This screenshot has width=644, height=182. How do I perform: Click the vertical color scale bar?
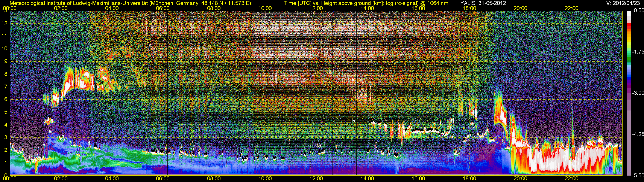pos(629,93)
